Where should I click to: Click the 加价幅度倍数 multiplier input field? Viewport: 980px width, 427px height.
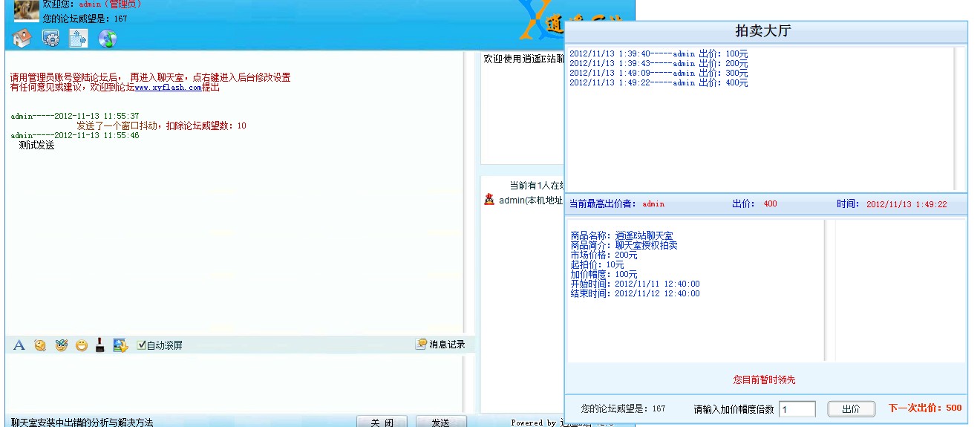(x=797, y=409)
